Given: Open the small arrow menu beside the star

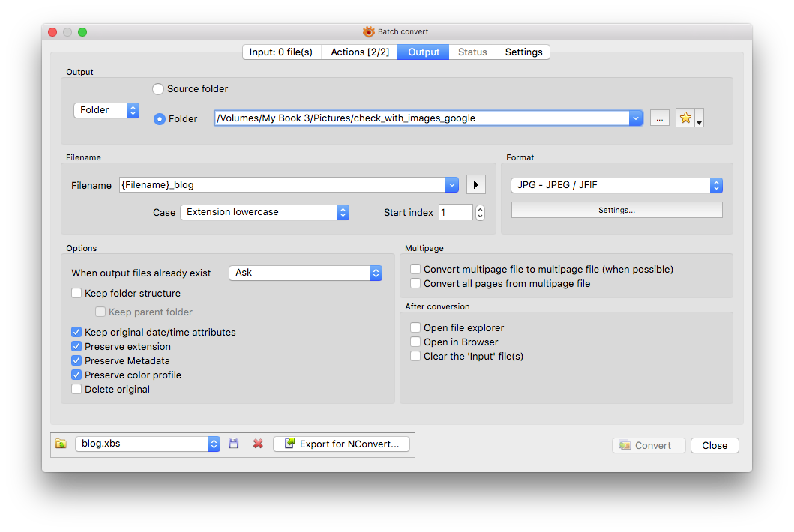Looking at the screenshot, I should 700,118.
